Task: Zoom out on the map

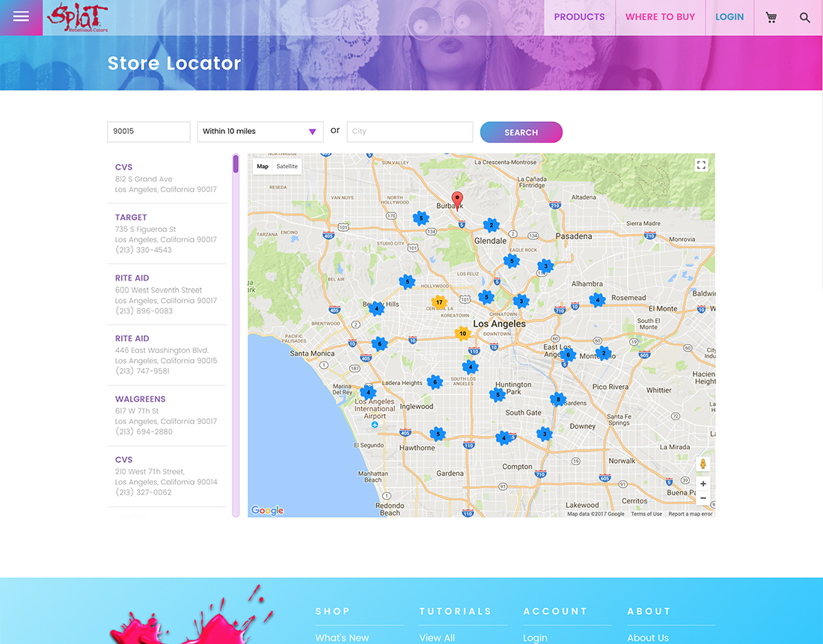Action: (703, 498)
